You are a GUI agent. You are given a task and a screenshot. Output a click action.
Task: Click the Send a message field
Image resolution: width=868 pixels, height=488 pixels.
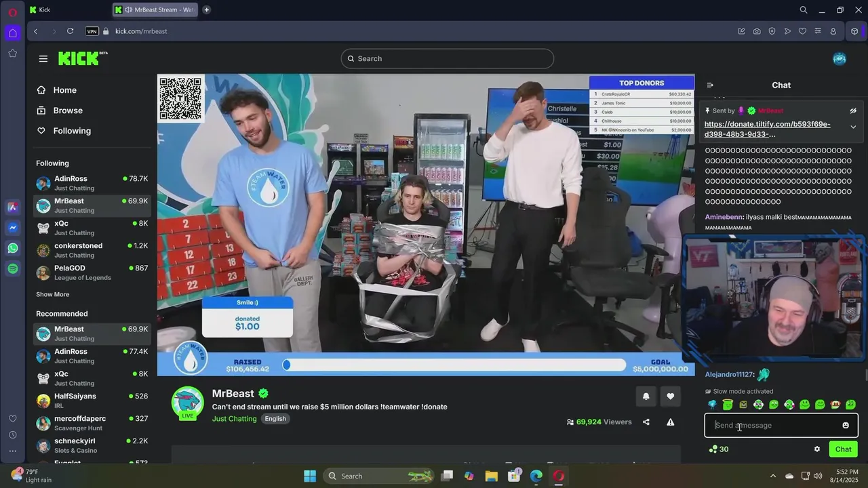click(x=781, y=426)
